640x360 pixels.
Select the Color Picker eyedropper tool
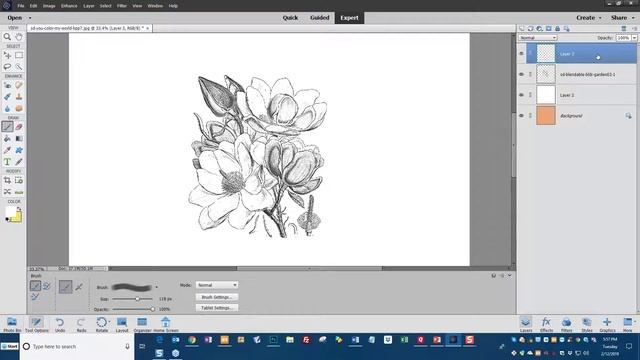(x=7, y=150)
